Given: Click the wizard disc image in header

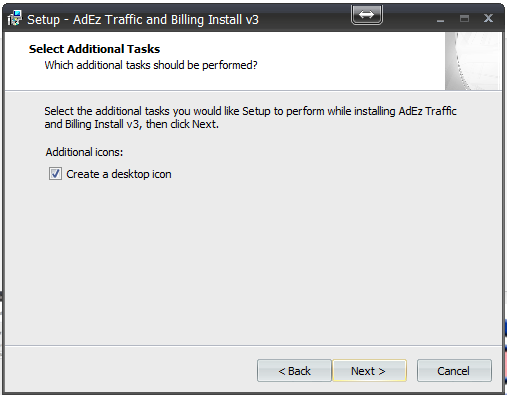Looking at the screenshot, I should 473,61.
